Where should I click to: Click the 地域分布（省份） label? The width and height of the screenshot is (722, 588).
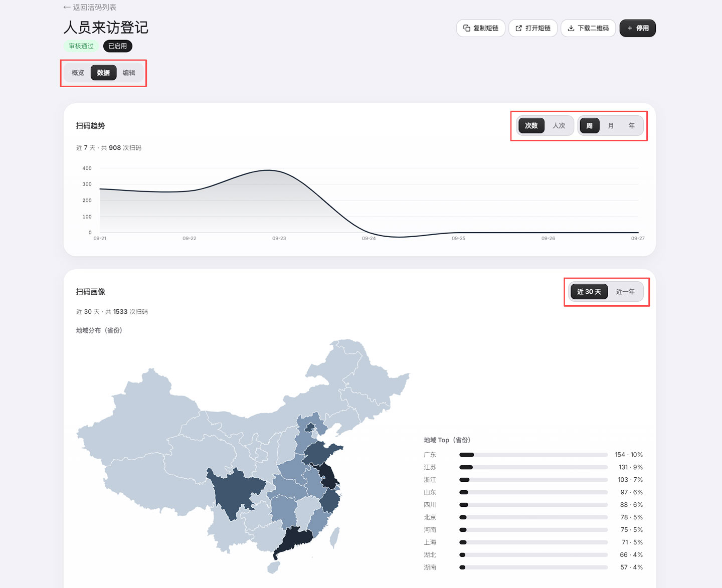[99, 330]
